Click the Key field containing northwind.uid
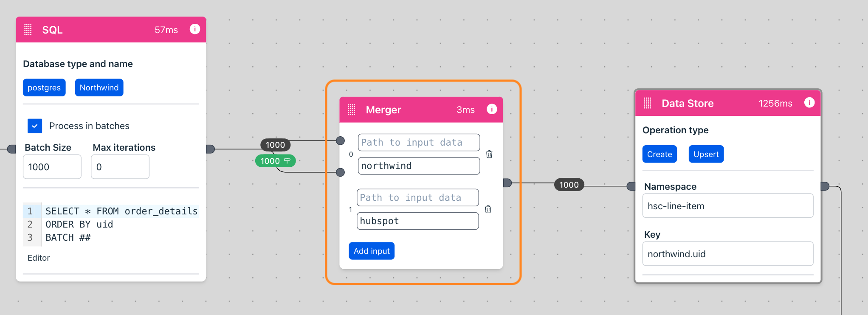 click(x=727, y=254)
